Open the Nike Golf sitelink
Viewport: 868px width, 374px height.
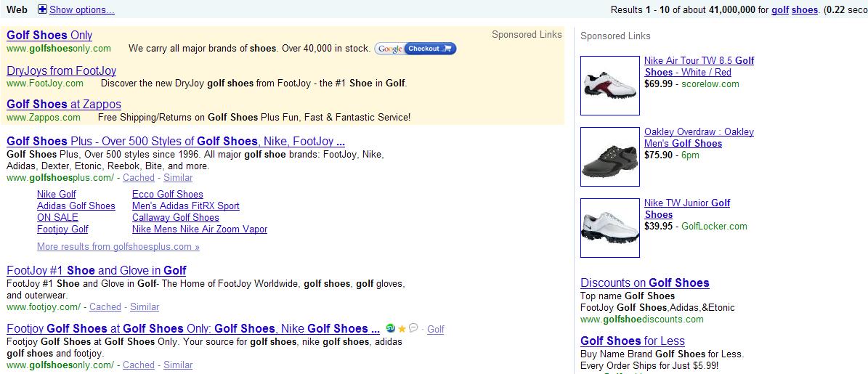click(x=57, y=194)
